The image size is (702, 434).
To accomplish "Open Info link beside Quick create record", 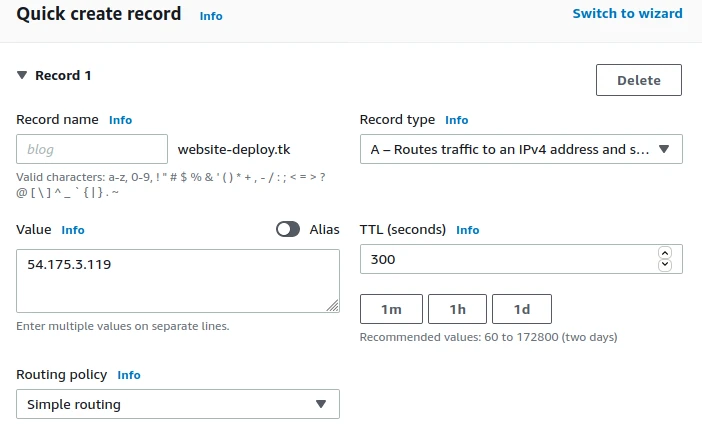I will click(x=211, y=16).
